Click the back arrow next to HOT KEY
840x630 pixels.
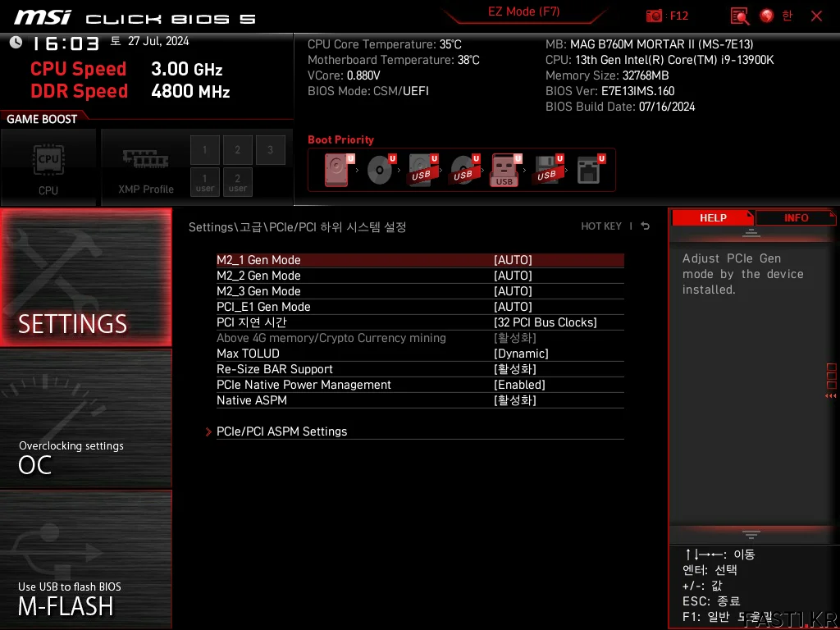coord(645,226)
